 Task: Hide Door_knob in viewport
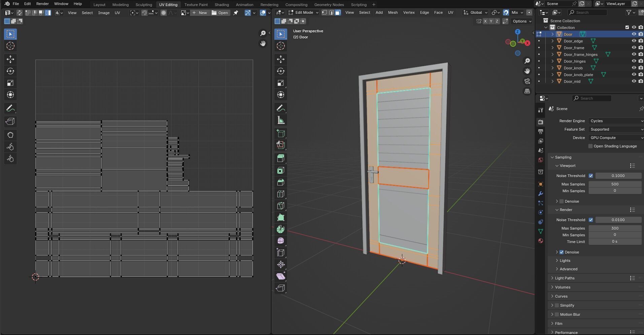[x=634, y=68]
